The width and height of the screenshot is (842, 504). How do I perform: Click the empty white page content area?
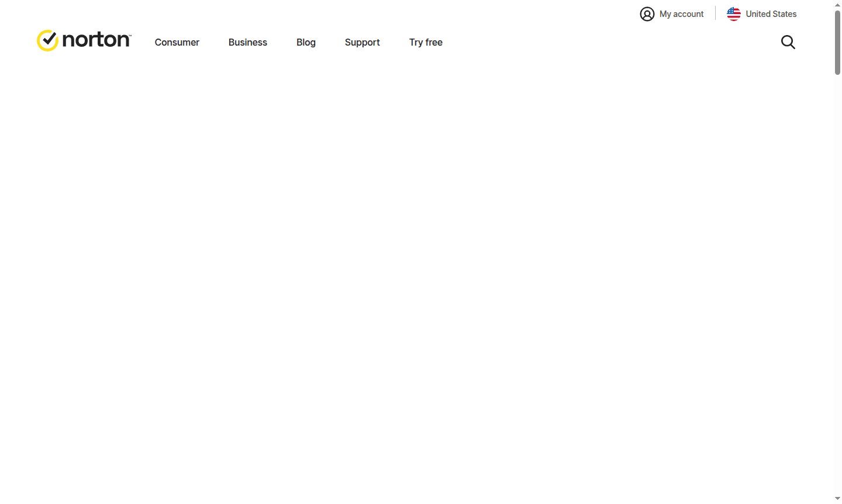pyautogui.click(x=409, y=263)
